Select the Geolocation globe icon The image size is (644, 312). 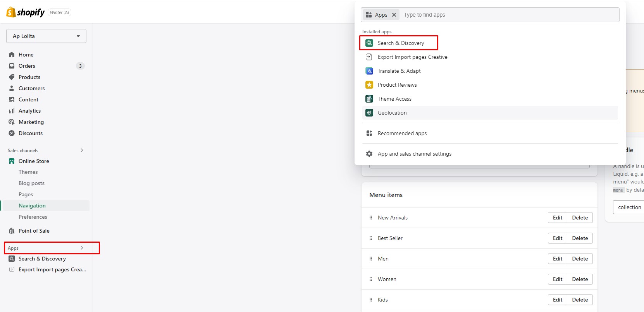click(369, 113)
